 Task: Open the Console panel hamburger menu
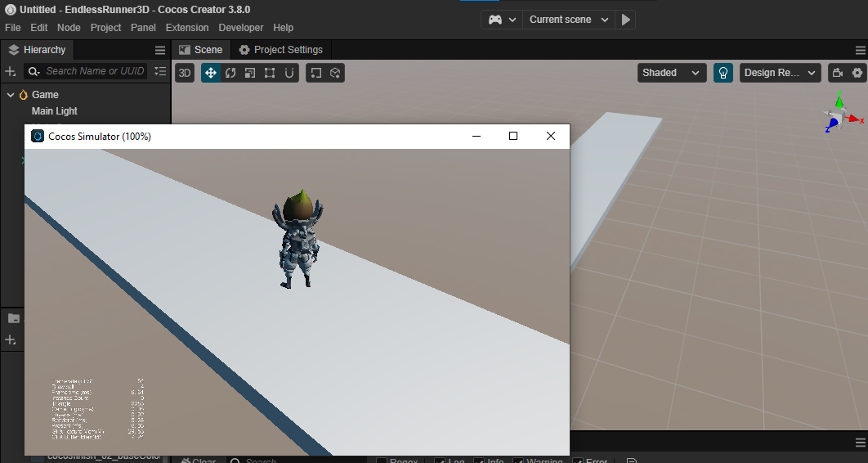coord(861,442)
